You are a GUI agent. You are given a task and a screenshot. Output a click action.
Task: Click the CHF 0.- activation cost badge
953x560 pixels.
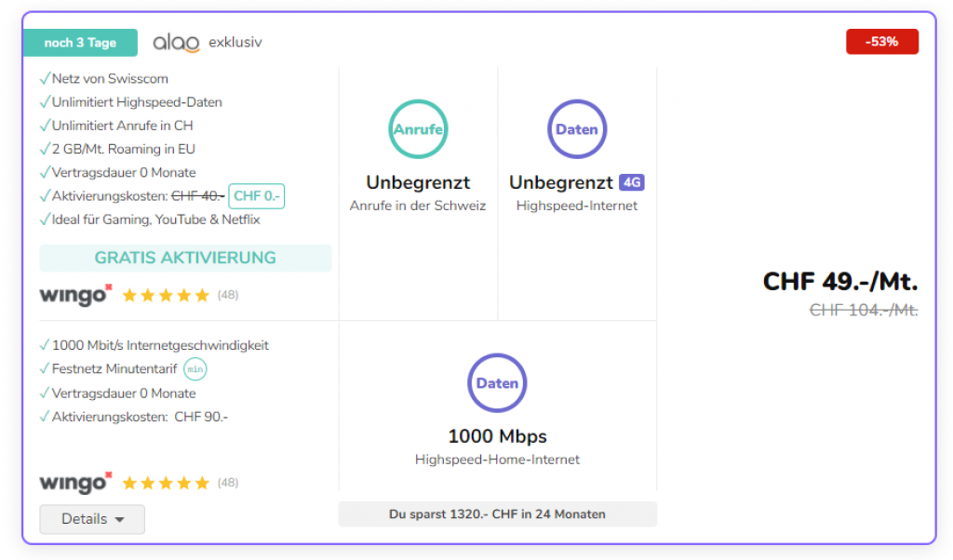pyautogui.click(x=256, y=196)
